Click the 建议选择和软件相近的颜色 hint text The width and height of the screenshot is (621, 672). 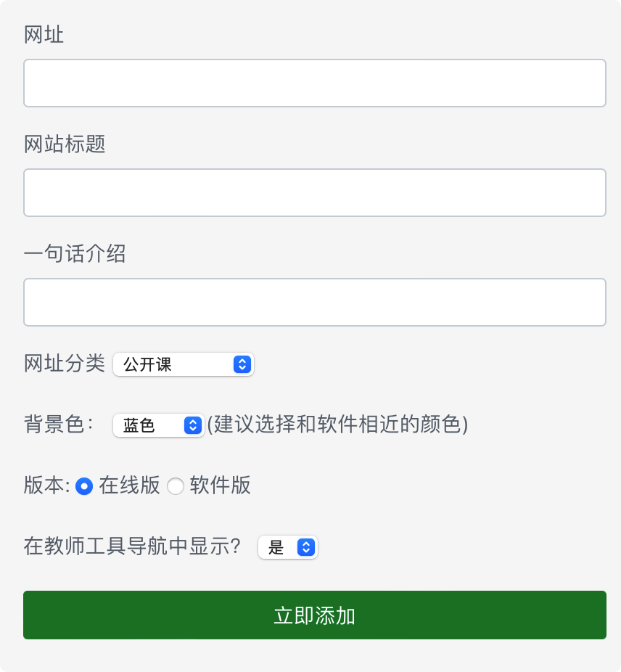pyautogui.click(x=337, y=425)
